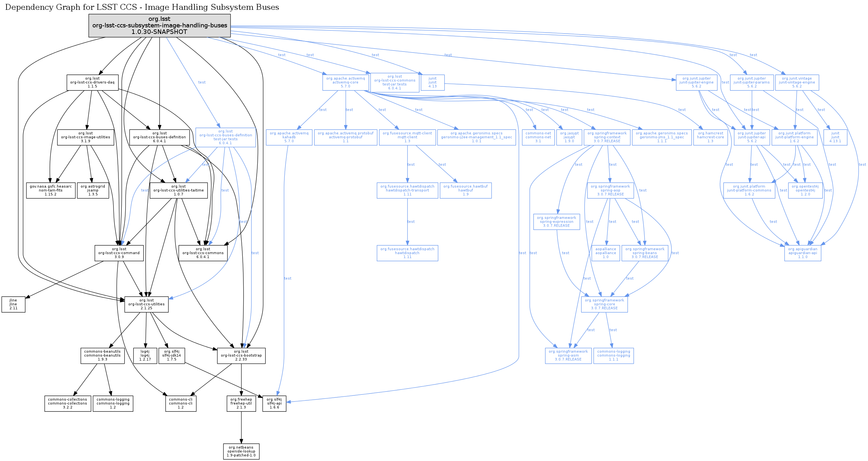Select the openide-lookup 1.9-patched-1.0 node

(x=241, y=451)
